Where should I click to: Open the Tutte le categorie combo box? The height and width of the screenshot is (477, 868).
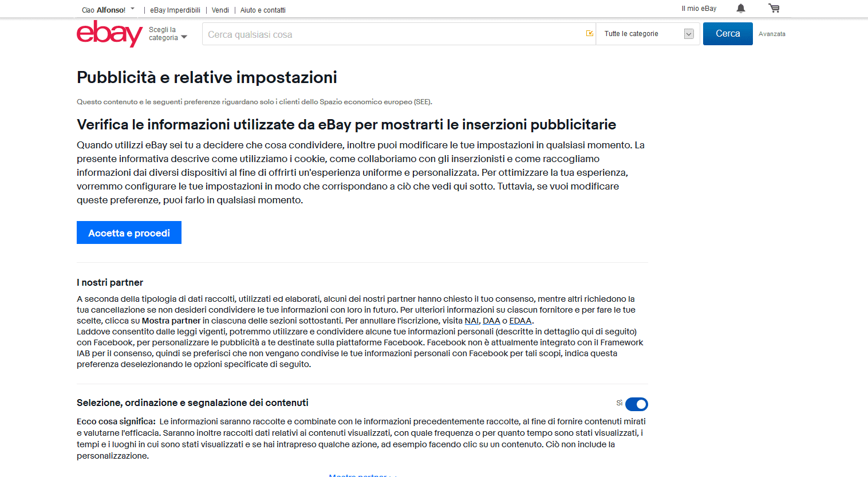(648, 34)
